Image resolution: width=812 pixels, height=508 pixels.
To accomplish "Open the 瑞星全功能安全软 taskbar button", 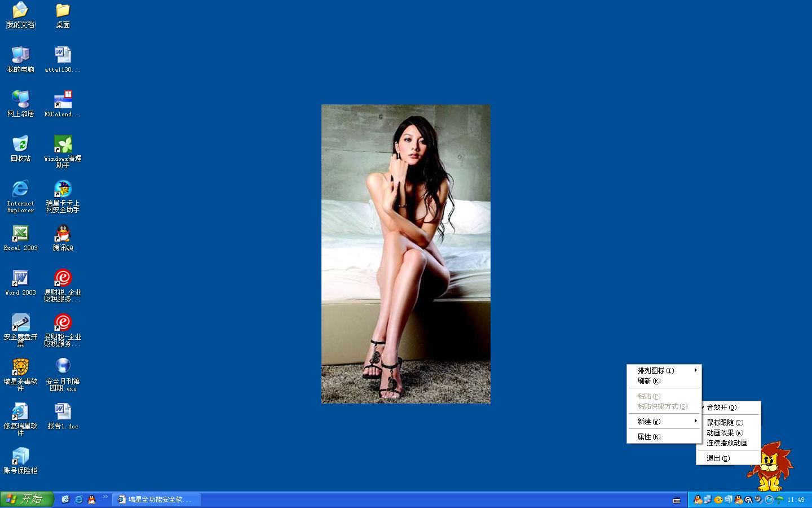I will 157,500.
